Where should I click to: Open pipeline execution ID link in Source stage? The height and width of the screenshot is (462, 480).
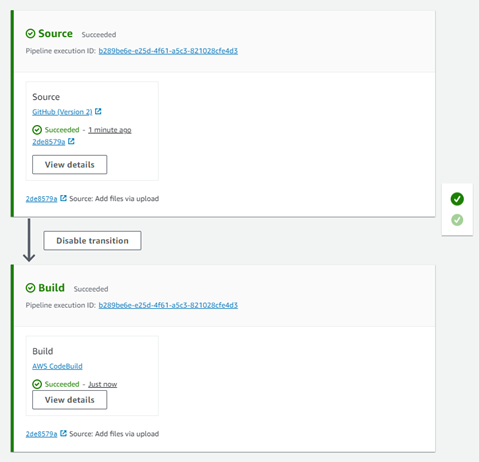click(168, 51)
